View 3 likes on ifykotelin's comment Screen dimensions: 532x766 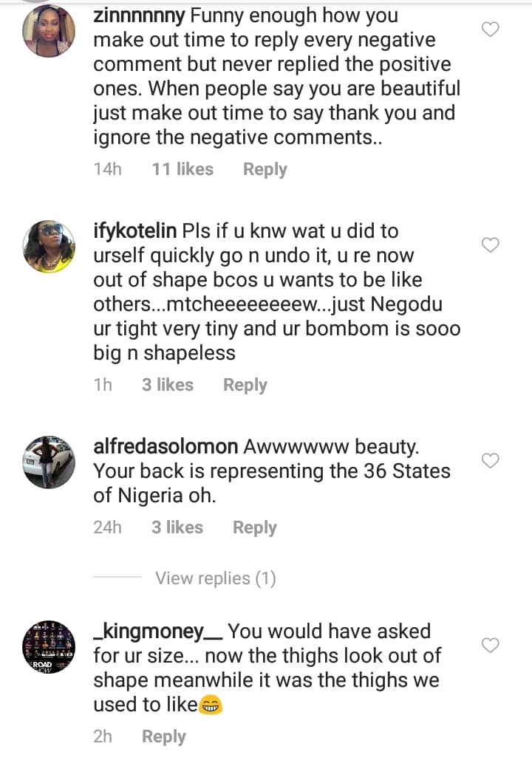pyautogui.click(x=168, y=385)
